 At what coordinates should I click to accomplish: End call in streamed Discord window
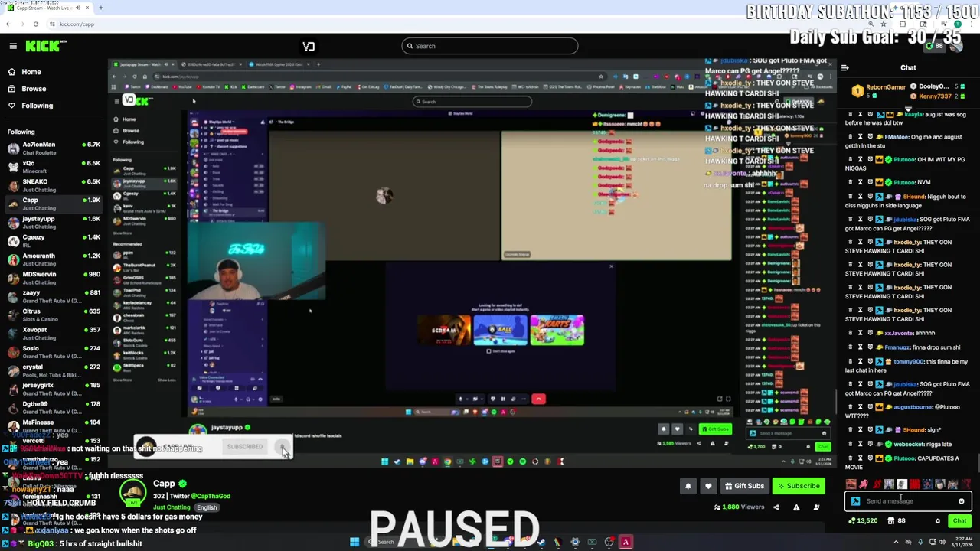[x=538, y=399]
